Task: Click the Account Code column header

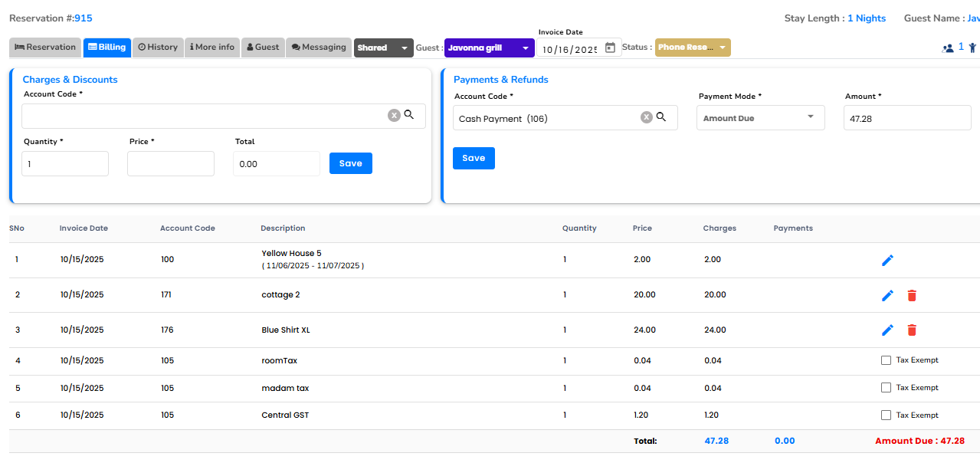Action: [x=188, y=228]
